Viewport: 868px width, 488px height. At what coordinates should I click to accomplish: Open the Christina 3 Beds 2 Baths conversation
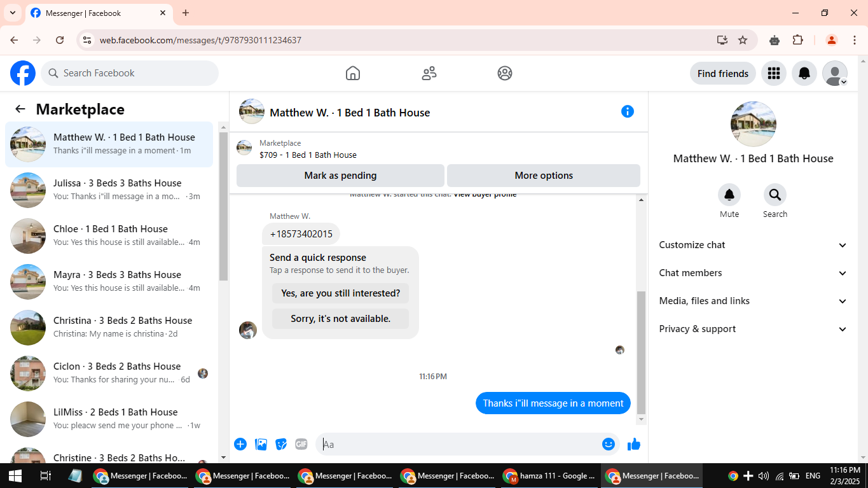[x=109, y=328]
